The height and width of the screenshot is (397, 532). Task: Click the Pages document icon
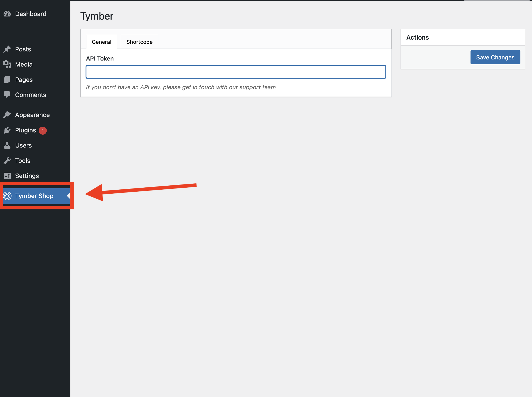point(7,80)
